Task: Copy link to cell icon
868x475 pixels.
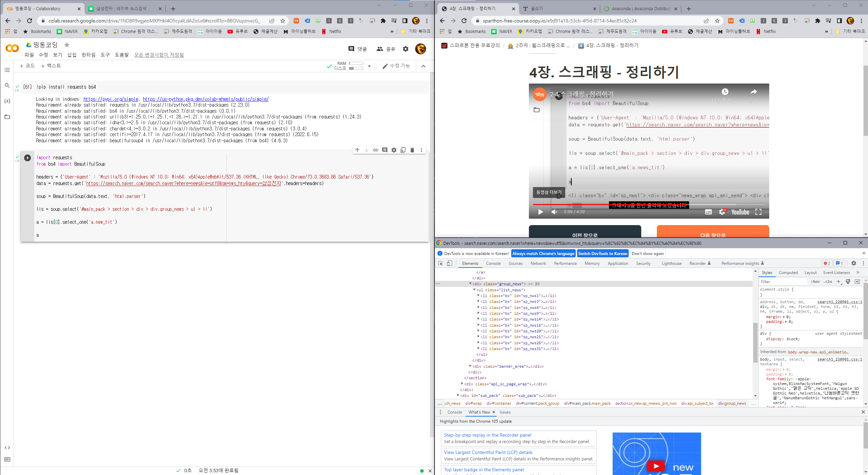Action: point(375,150)
